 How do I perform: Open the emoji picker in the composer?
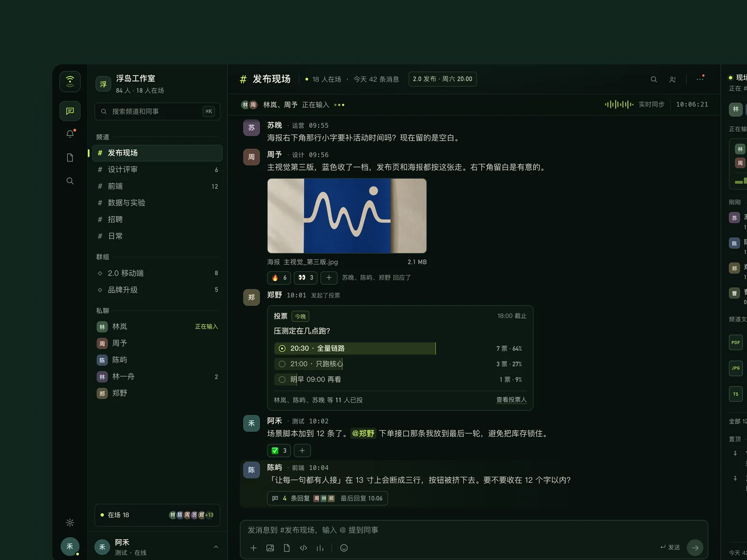coord(344,548)
